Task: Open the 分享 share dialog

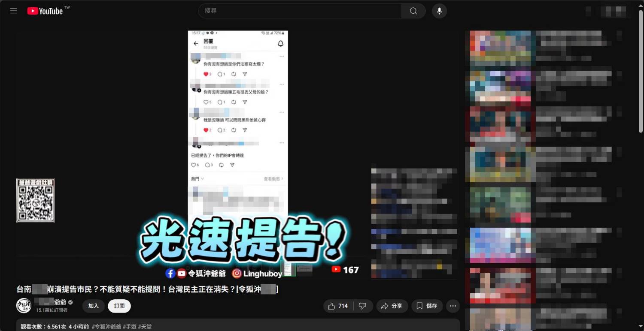Action: (x=392, y=306)
